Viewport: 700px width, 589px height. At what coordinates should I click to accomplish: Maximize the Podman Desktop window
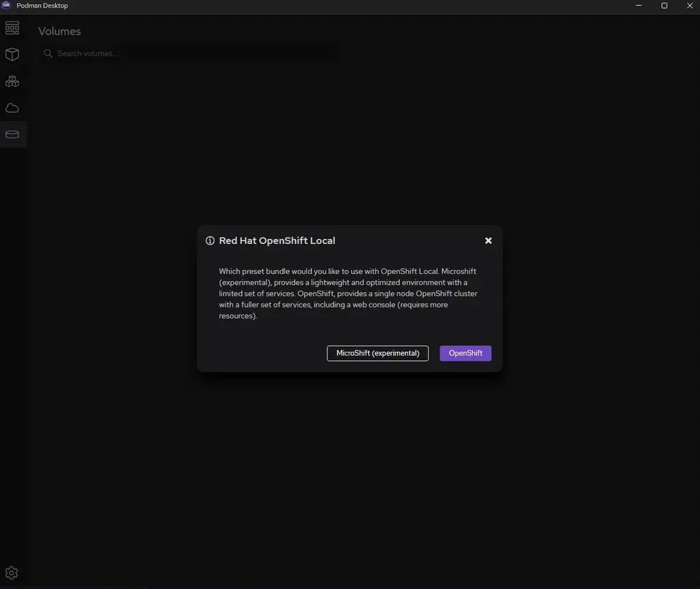(x=664, y=5)
